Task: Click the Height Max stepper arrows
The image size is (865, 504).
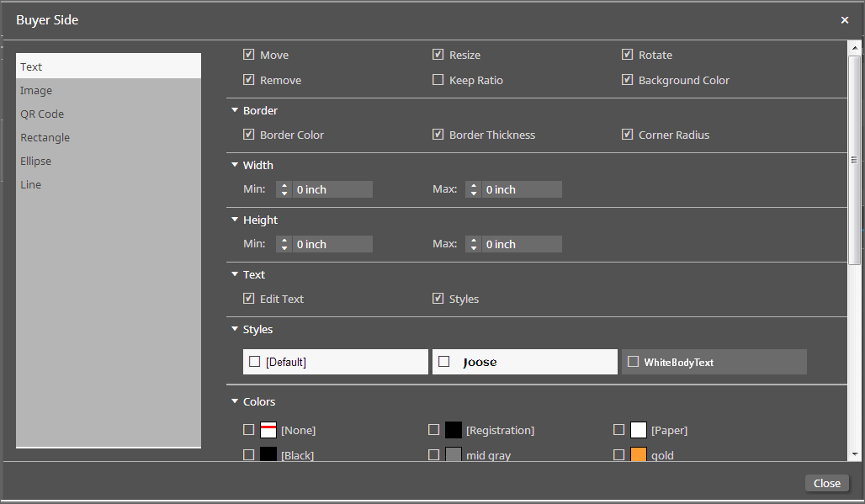Action: 474,244
